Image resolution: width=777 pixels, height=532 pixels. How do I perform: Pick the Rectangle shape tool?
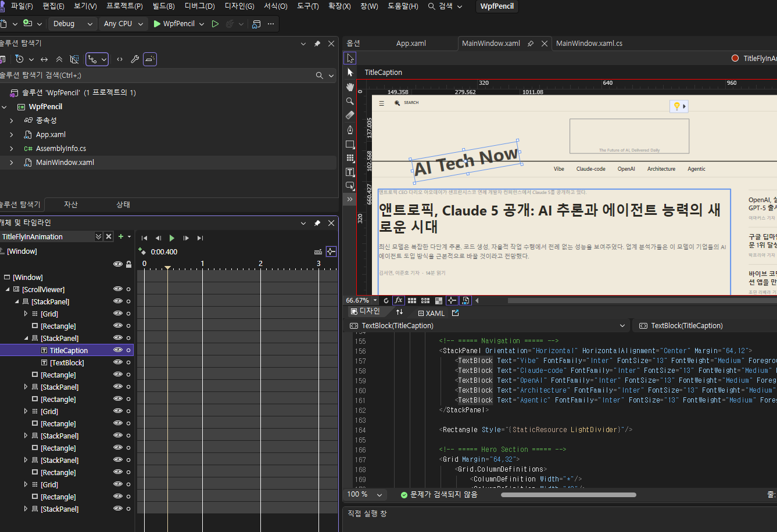[350, 143]
